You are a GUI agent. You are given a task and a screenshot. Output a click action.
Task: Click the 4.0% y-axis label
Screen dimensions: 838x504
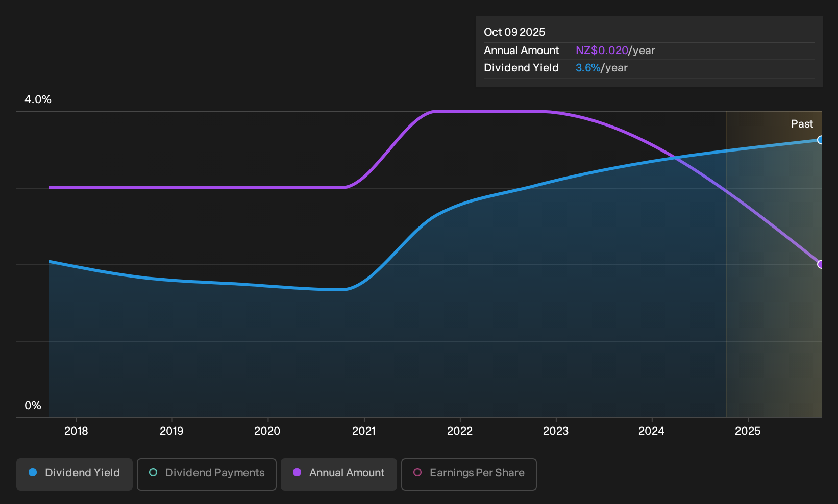38,99
